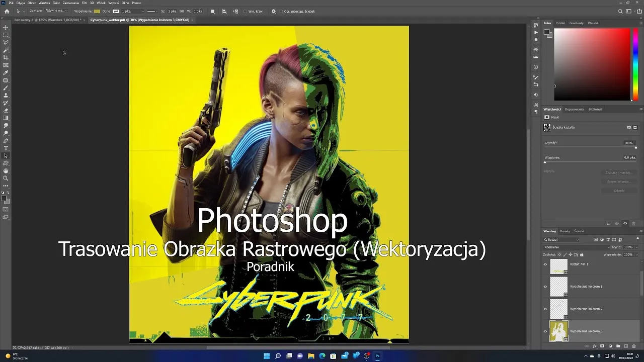Viewport: 644px width, 362px height.
Task: Click the Wtapianie feather slider handle
Action: [x=545, y=162]
